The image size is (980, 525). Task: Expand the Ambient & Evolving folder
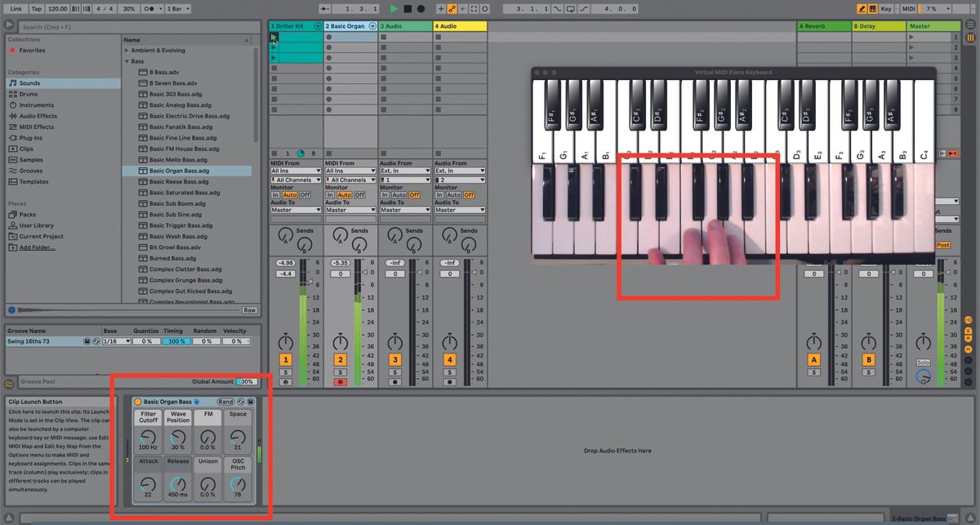(x=127, y=51)
